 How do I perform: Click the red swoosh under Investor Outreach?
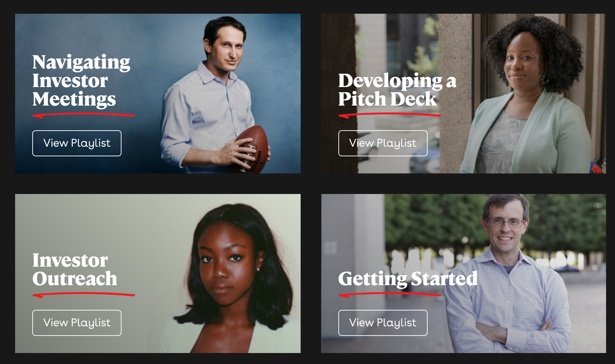84,295
